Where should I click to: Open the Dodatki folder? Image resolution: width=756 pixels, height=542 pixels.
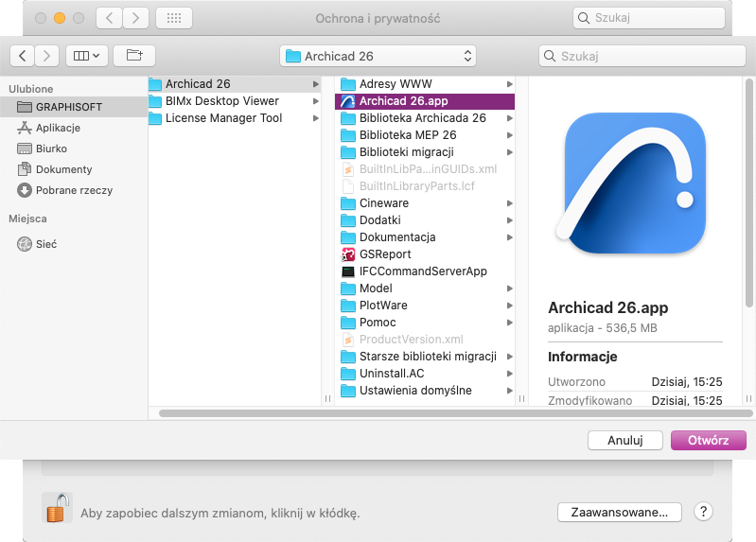[x=425, y=219]
